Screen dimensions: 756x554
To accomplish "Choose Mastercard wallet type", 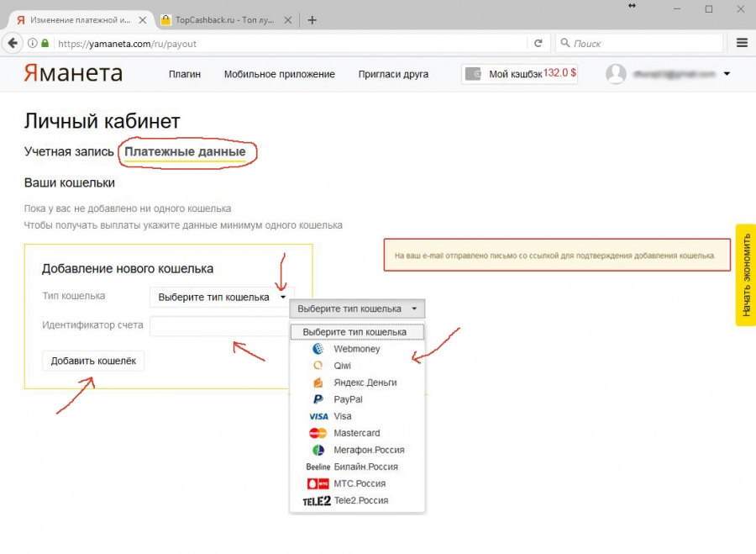I will tap(357, 433).
